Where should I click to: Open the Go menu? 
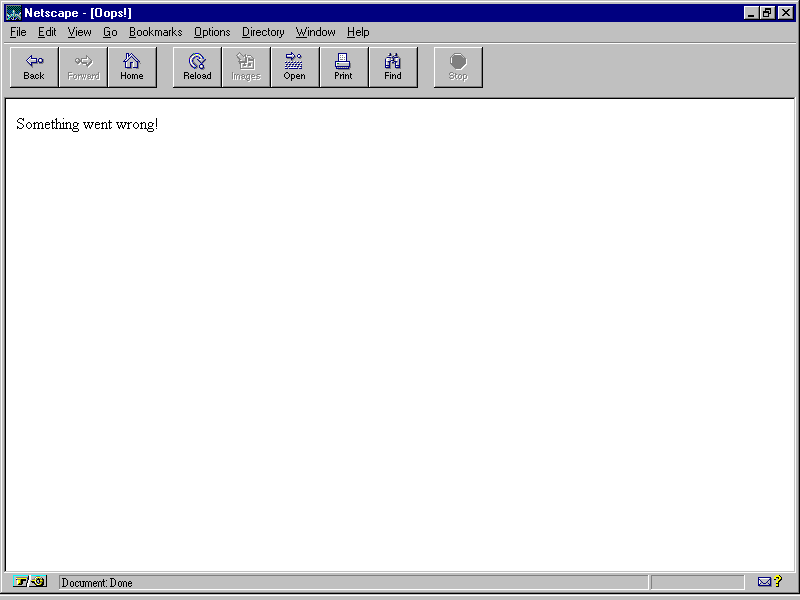[110, 32]
